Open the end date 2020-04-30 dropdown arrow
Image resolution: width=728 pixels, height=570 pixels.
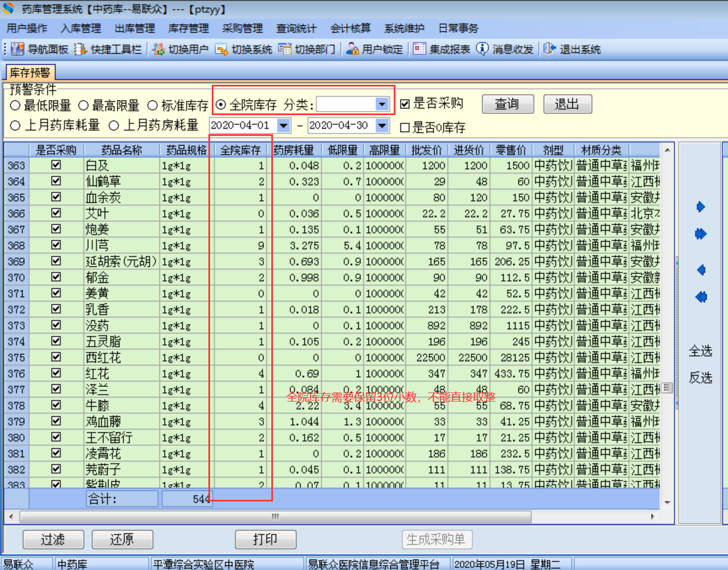(x=382, y=126)
